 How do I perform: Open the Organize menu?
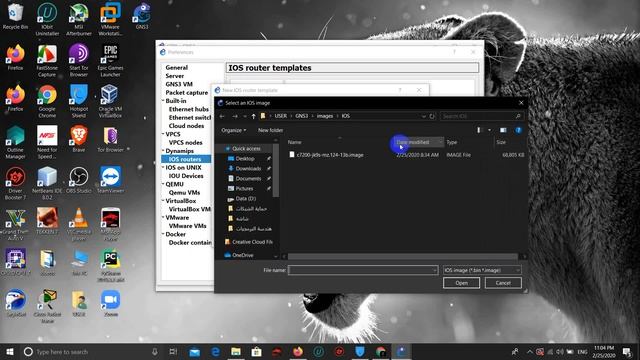tap(233, 130)
